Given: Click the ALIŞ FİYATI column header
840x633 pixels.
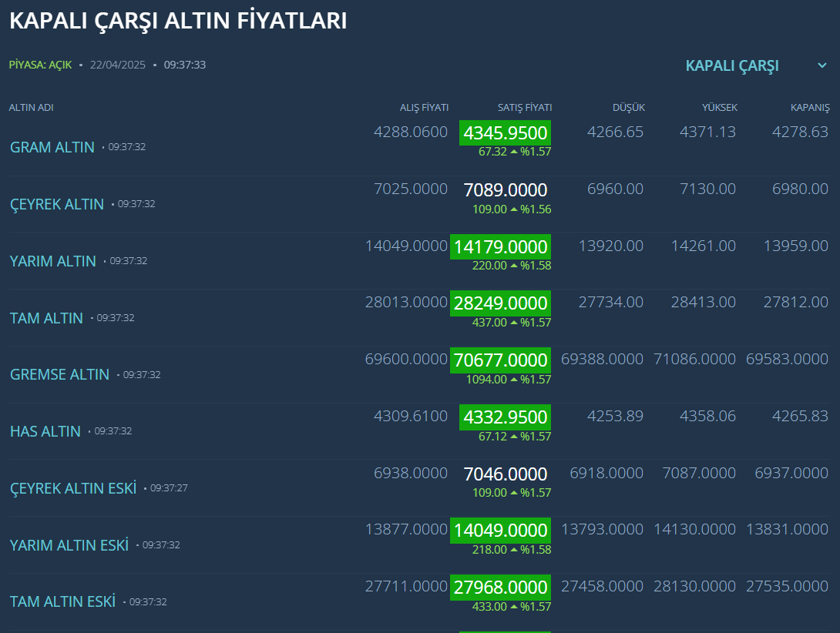Looking at the screenshot, I should pos(424,108).
